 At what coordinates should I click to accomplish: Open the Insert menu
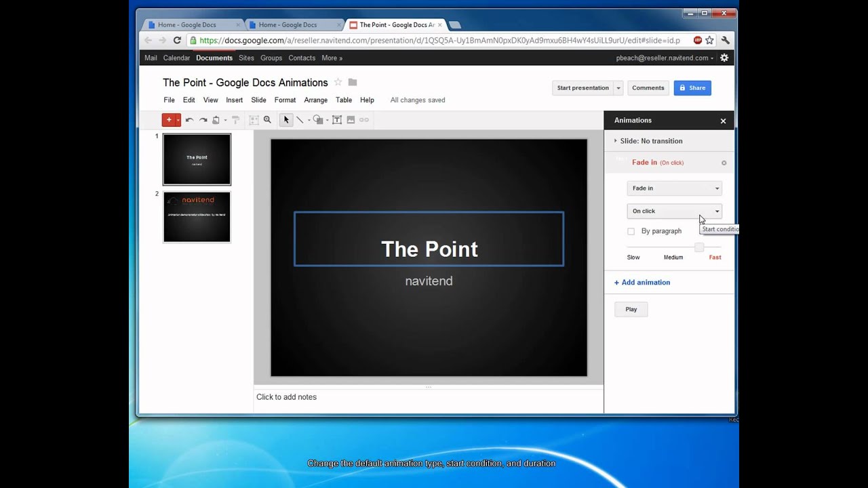[x=234, y=100]
